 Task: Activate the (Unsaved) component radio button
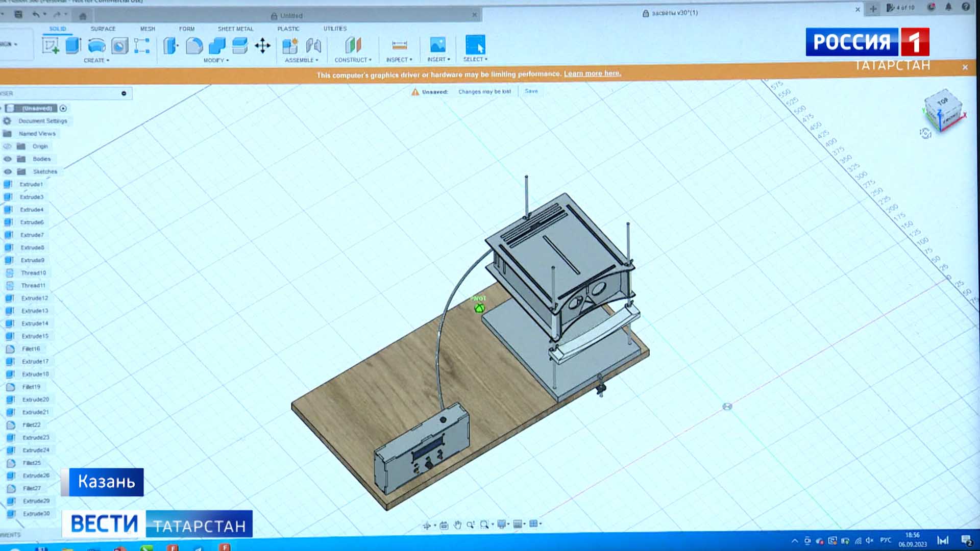[63, 108]
